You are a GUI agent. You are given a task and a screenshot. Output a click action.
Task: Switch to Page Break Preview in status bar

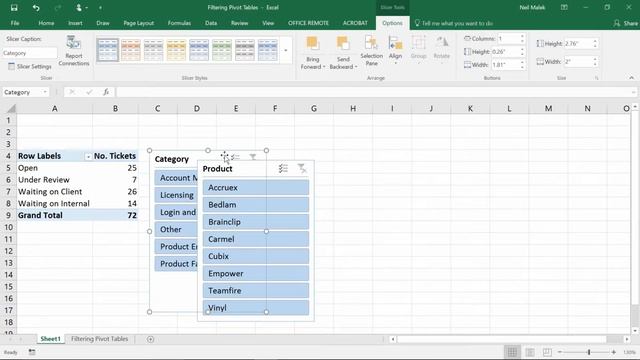coord(547,352)
